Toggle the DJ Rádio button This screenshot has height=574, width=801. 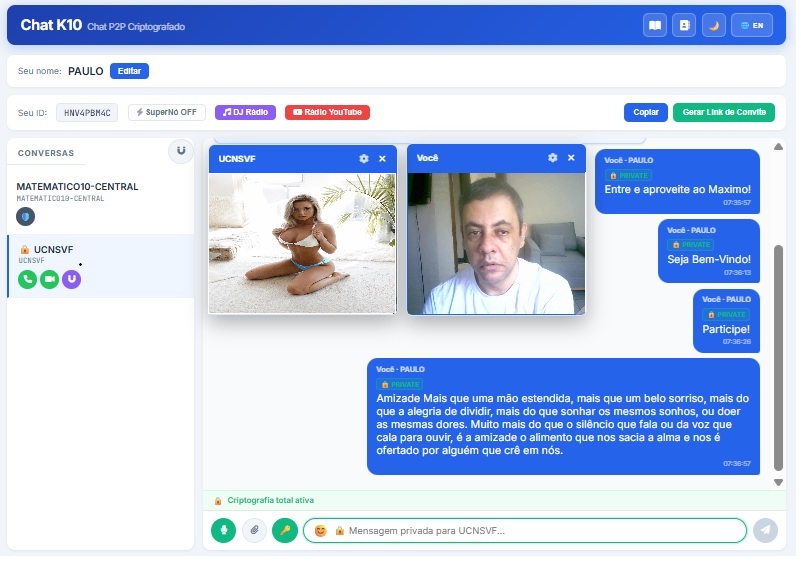click(x=245, y=113)
